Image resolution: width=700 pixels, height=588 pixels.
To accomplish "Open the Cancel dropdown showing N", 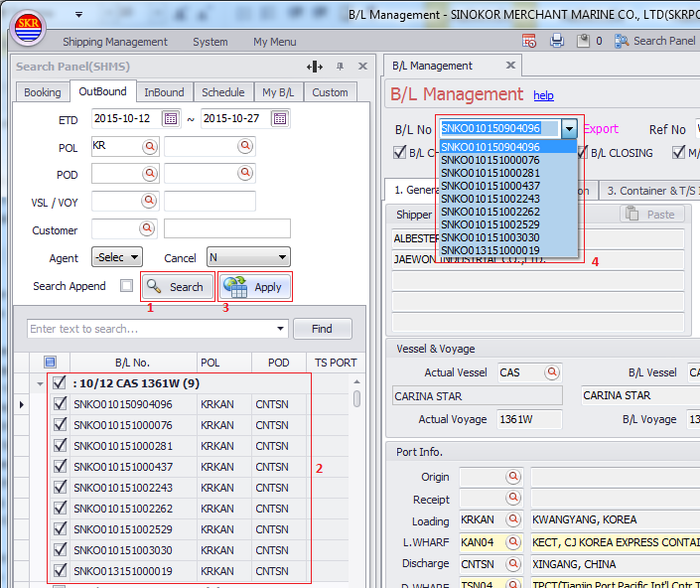I will pos(248,257).
